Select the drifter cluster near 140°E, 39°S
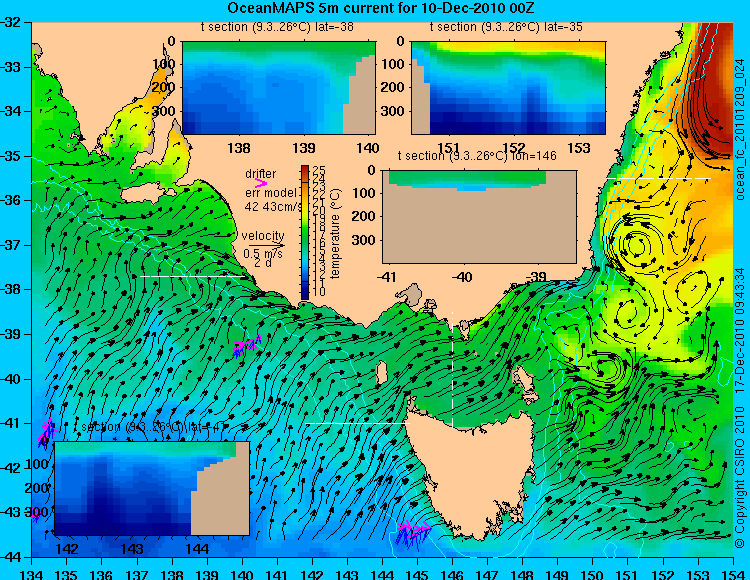 [247, 345]
